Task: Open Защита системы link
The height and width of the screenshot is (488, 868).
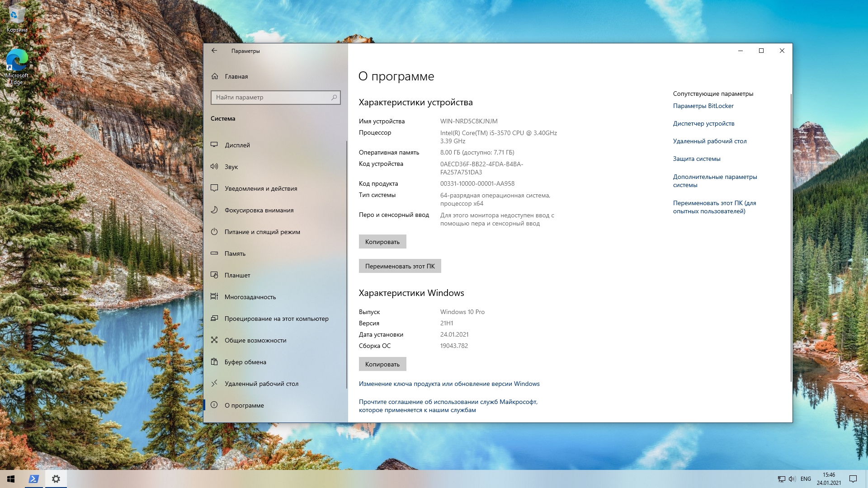Action: click(x=696, y=159)
